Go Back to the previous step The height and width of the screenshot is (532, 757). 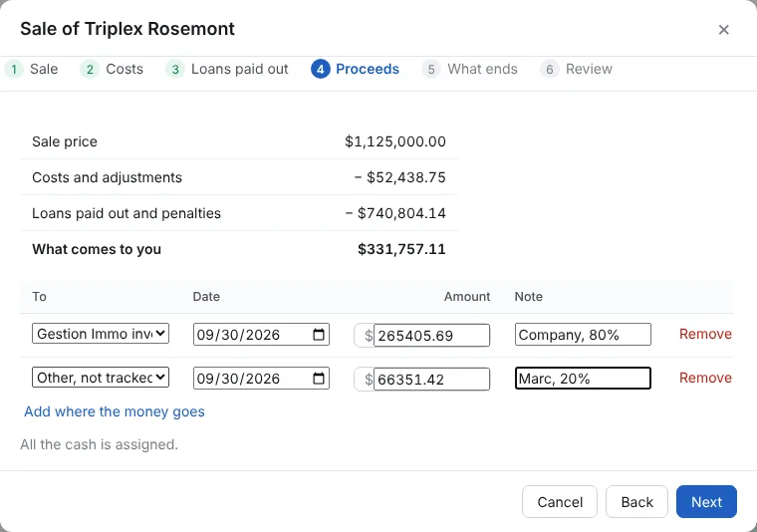point(636,502)
